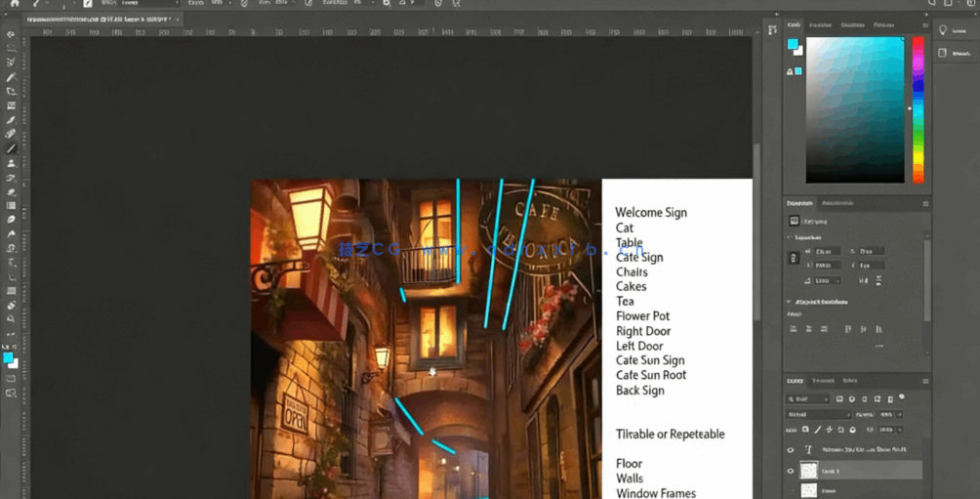Open the Learn panel icon
The width and height of the screenshot is (980, 499).
(943, 31)
